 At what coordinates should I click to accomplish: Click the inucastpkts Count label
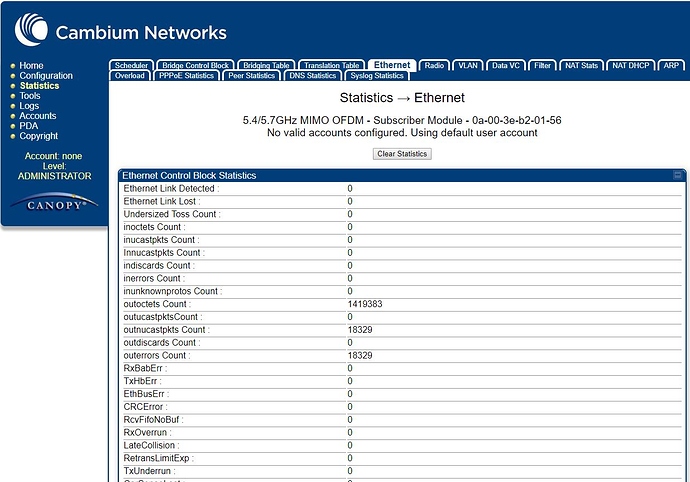(x=161, y=240)
